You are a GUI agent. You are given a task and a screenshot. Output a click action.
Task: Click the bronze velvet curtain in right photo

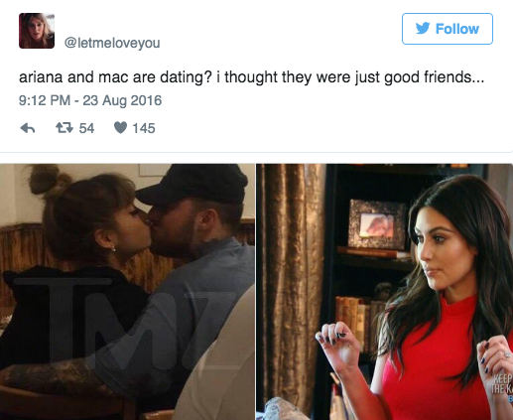click(289, 285)
